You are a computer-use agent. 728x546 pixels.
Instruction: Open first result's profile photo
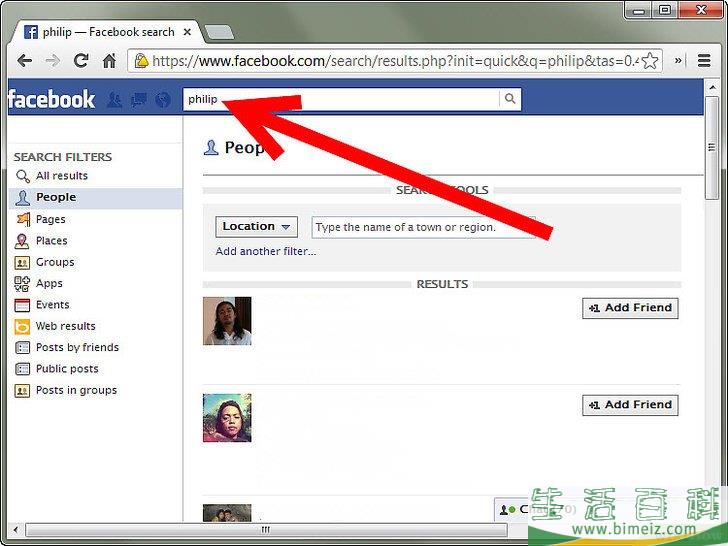click(227, 321)
